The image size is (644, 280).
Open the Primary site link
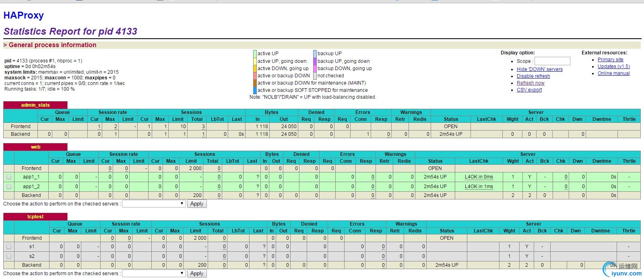pos(610,60)
